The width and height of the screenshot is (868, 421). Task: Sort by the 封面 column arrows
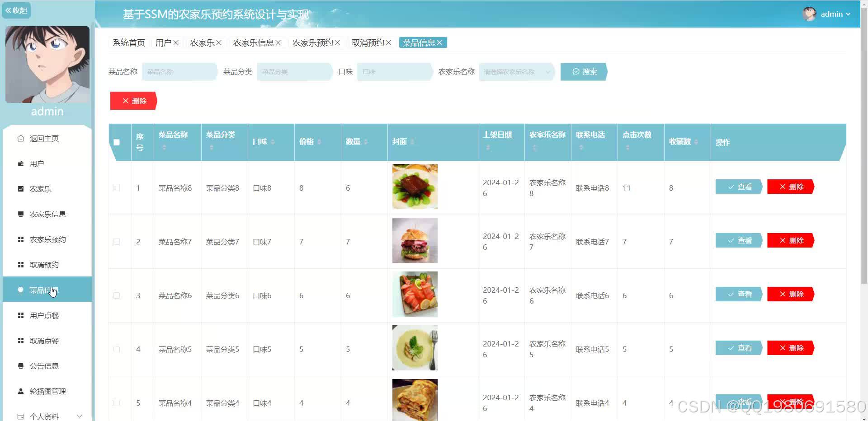pyautogui.click(x=412, y=142)
